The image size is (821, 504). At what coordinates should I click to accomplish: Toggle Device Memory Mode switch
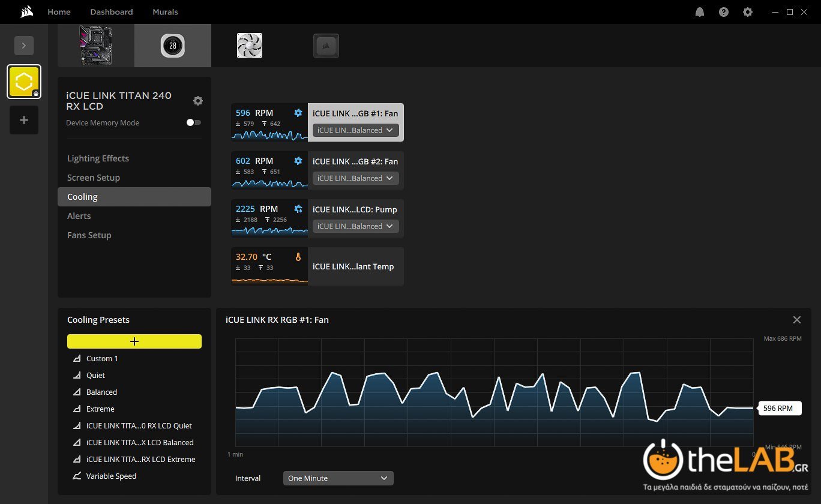pos(193,122)
